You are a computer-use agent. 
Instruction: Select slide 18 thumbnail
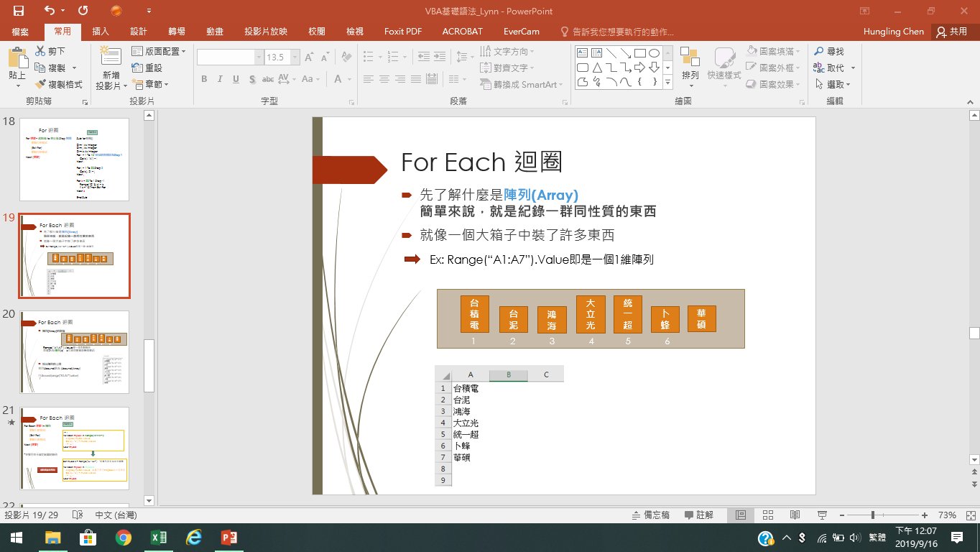(x=74, y=160)
